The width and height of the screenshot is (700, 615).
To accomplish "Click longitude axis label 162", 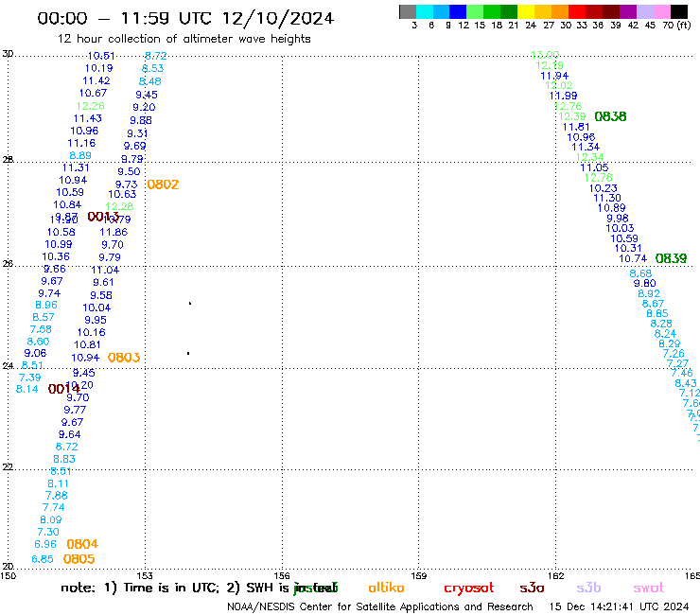I will pyautogui.click(x=556, y=575).
